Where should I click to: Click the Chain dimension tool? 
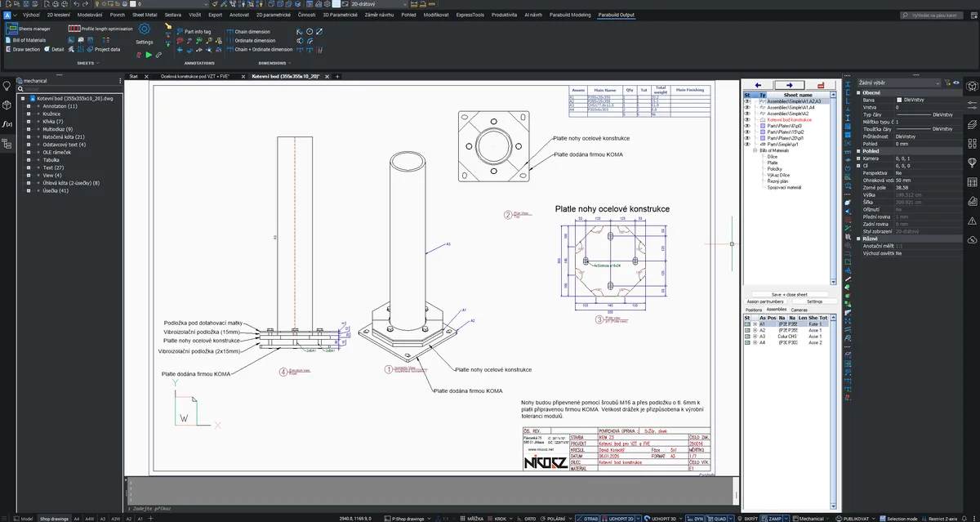254,32
